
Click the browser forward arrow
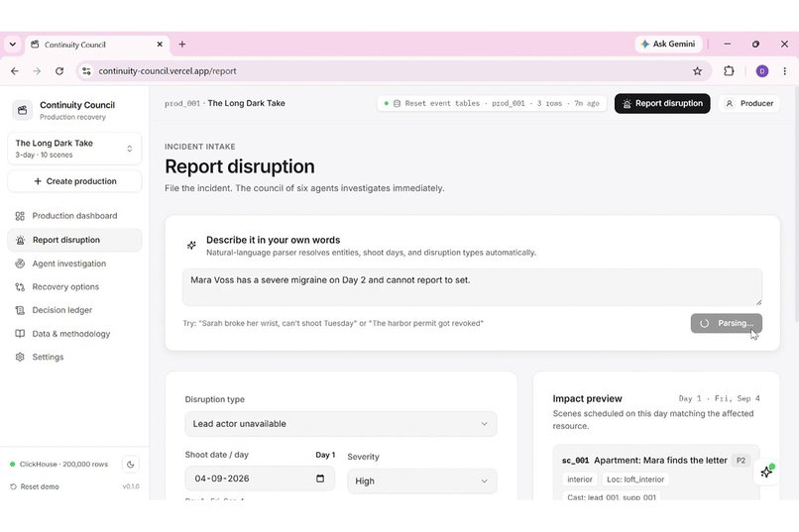37,71
